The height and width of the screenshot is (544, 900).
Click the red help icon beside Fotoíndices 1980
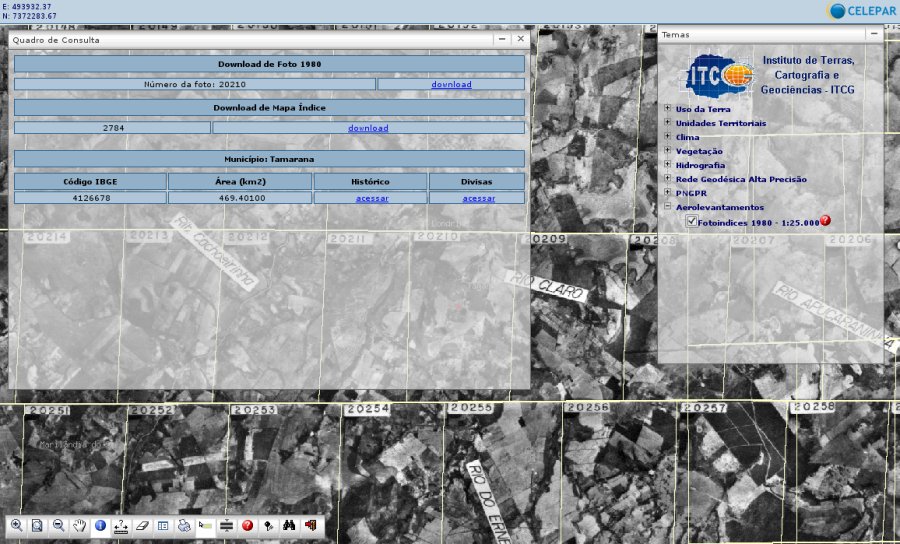click(x=825, y=221)
